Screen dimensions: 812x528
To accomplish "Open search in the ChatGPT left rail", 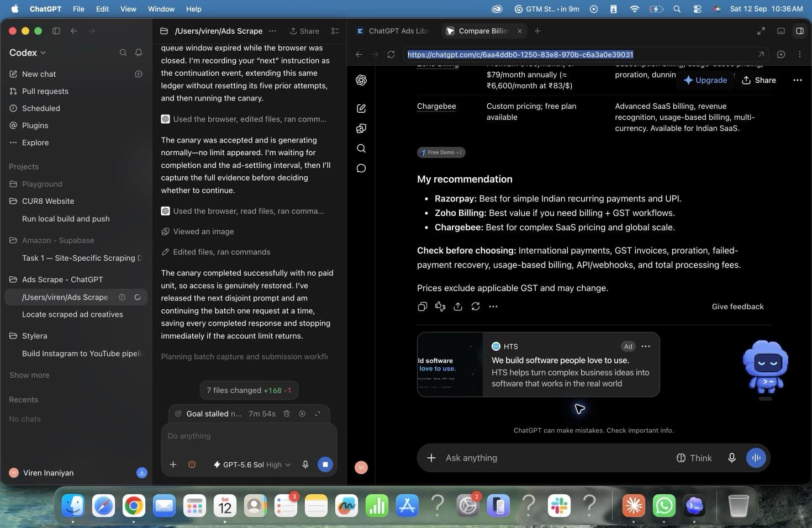I will click(x=361, y=148).
